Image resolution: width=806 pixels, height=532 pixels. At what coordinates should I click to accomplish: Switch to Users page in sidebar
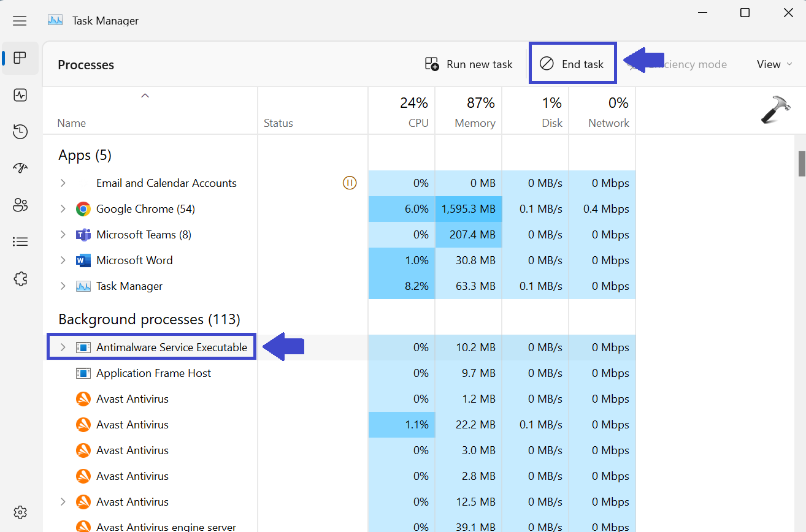tap(20, 205)
